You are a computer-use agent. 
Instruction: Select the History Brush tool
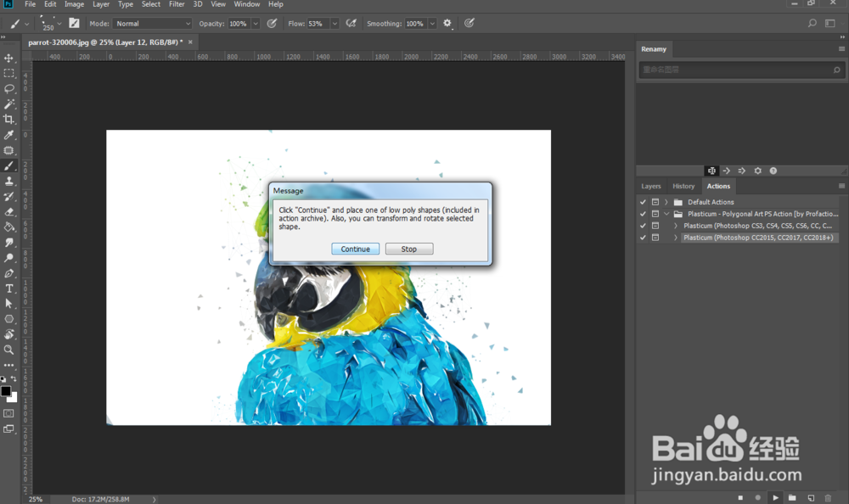[x=8, y=197]
